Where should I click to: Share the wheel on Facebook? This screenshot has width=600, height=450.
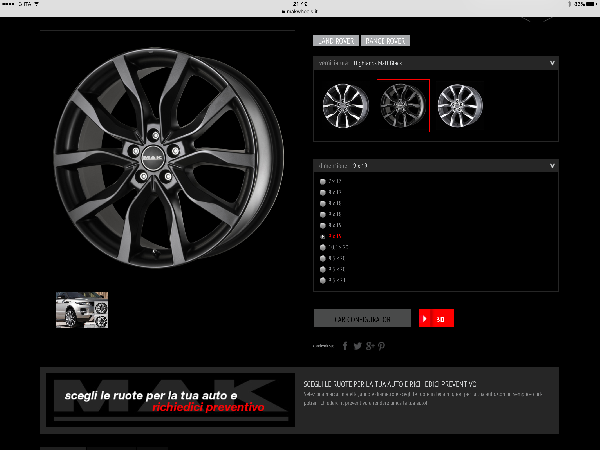point(345,346)
